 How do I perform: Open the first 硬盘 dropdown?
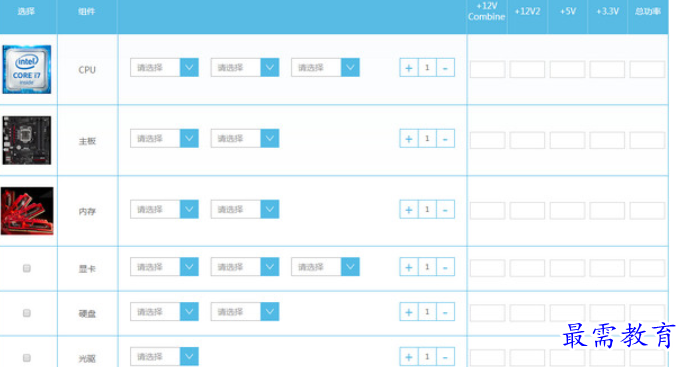click(x=164, y=312)
